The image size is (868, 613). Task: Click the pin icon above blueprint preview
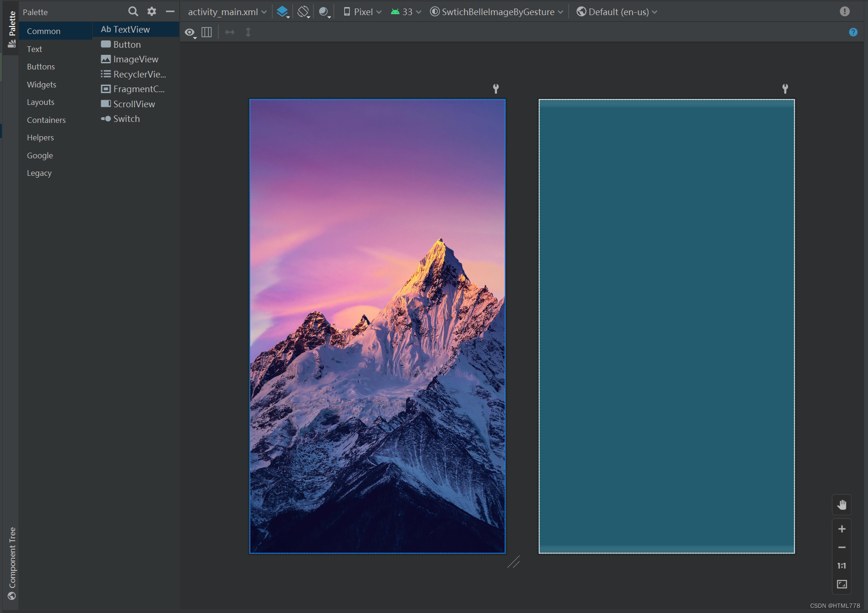click(x=785, y=89)
